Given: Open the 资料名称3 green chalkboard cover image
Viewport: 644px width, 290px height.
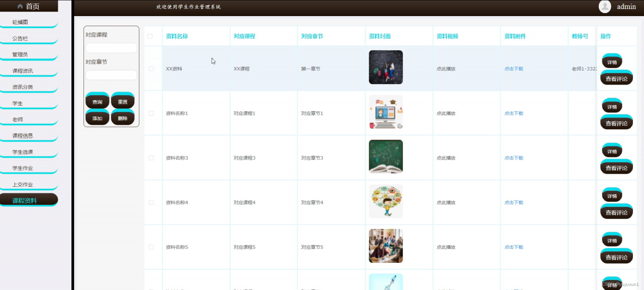Looking at the screenshot, I should [x=386, y=157].
